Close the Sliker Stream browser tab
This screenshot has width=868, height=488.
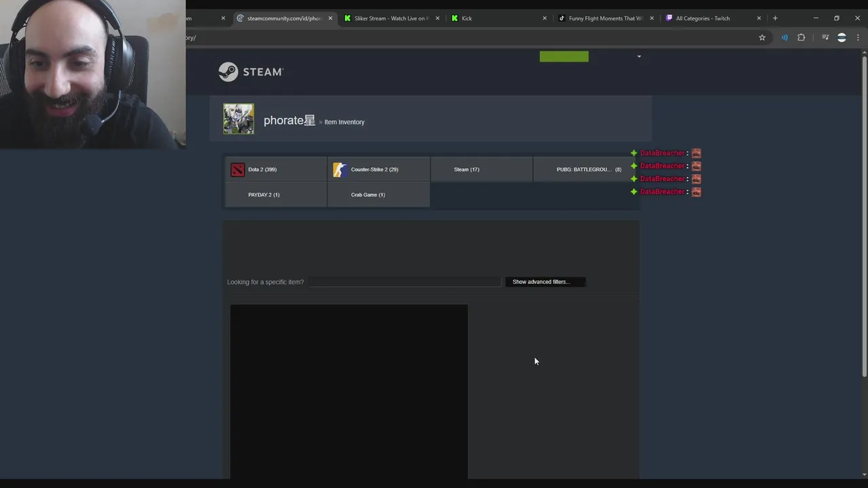[x=437, y=18]
